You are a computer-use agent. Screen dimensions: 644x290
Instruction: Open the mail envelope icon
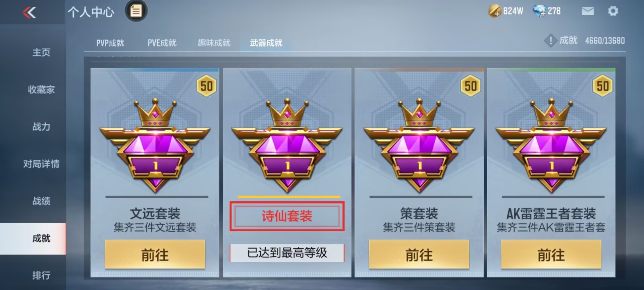point(587,11)
